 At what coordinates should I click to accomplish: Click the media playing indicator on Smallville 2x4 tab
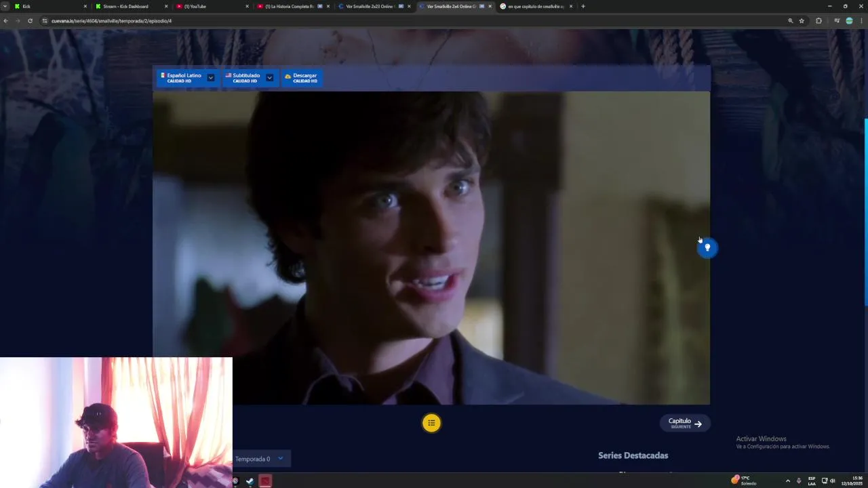[x=481, y=6]
